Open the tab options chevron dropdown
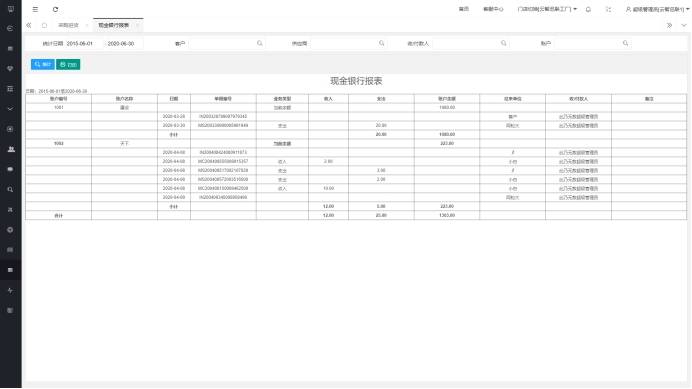 [684, 25]
